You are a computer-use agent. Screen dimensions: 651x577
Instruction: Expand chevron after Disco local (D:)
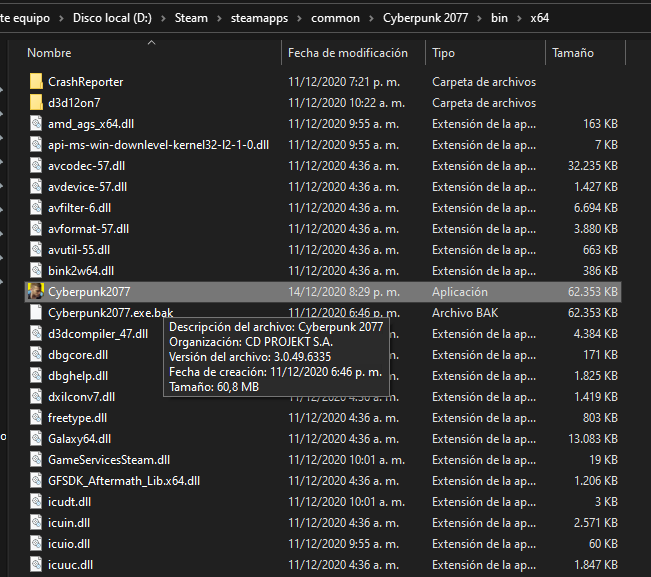pyautogui.click(x=163, y=18)
